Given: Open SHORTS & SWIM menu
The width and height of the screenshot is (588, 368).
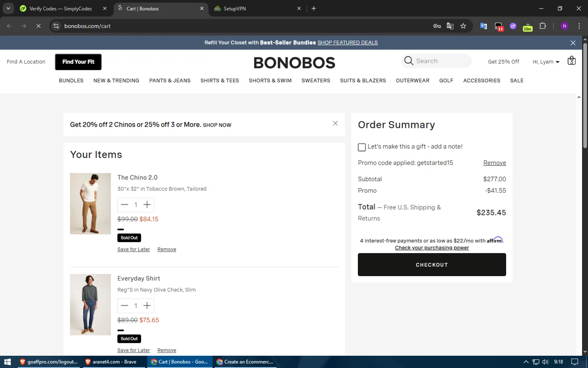Looking at the screenshot, I should point(270,80).
